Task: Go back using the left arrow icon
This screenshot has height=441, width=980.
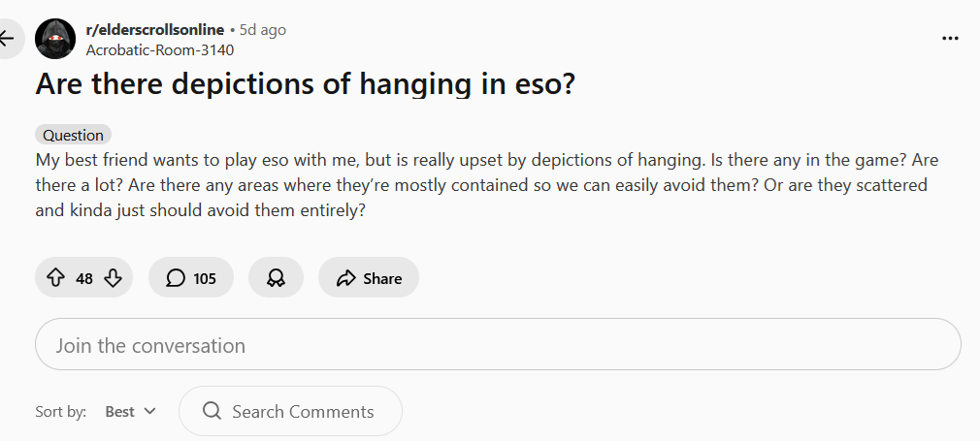Action: coord(6,39)
